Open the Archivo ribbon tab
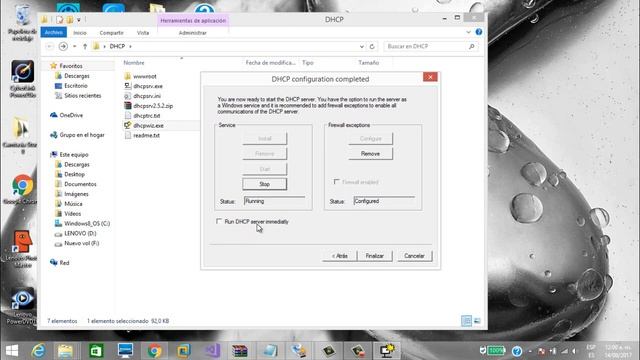 click(x=53, y=32)
